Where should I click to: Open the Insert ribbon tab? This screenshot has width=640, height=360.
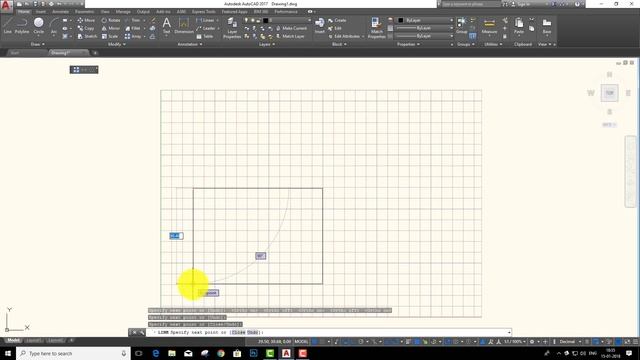pos(41,12)
